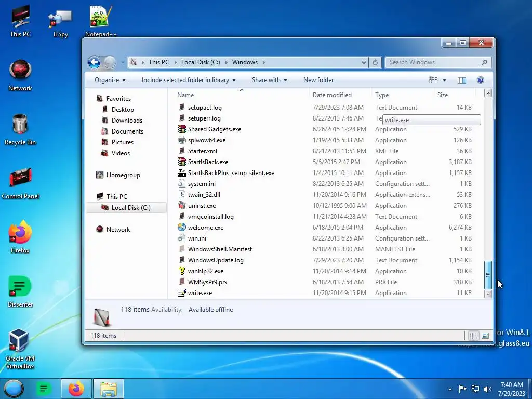Image resolution: width=532 pixels, height=399 pixels.
Task: Click the scrollbar up arrow
Action: (488, 93)
